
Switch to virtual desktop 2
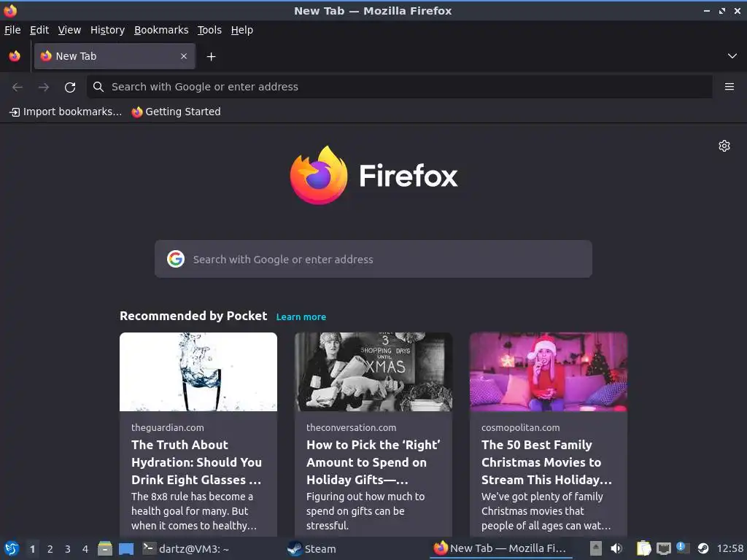tap(50, 549)
